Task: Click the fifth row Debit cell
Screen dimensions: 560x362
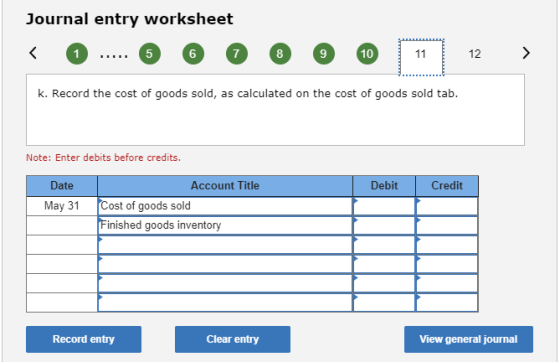Action: (384, 283)
